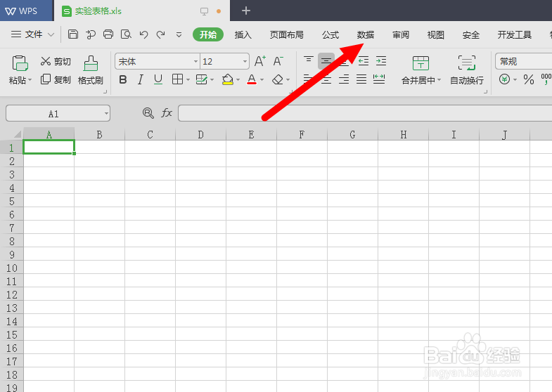Apply cell borders icon
Screen dimensions: 552x392
click(x=177, y=79)
